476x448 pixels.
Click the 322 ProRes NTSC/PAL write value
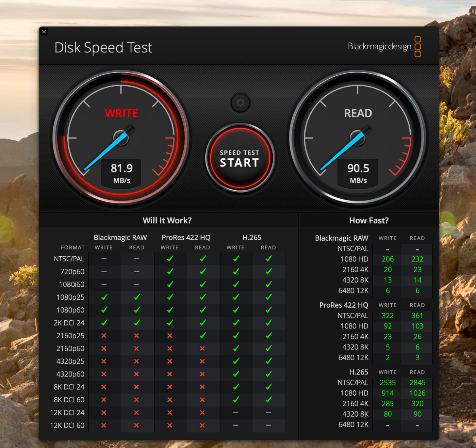tap(387, 315)
